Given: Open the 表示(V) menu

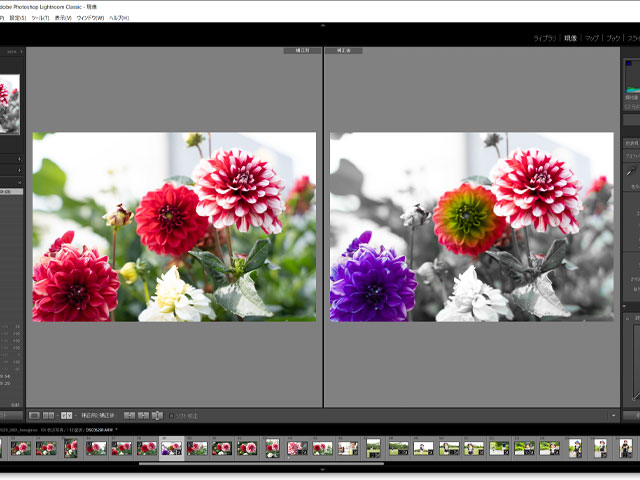Looking at the screenshot, I should click(63, 17).
